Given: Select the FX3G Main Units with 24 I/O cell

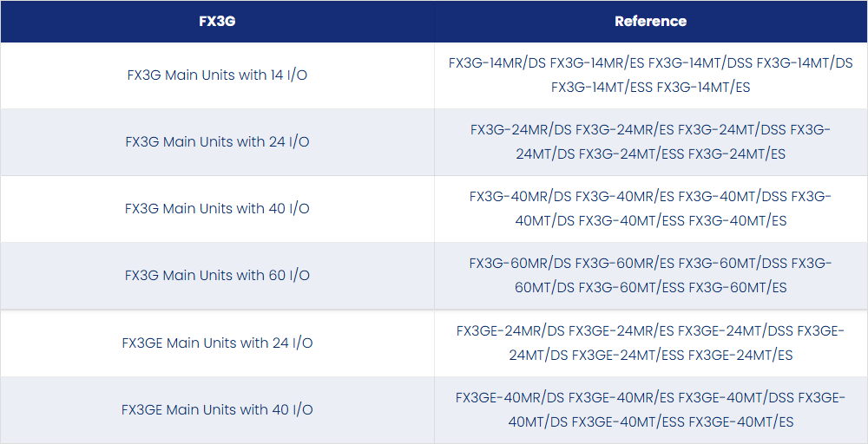Looking at the screenshot, I should [x=217, y=142].
